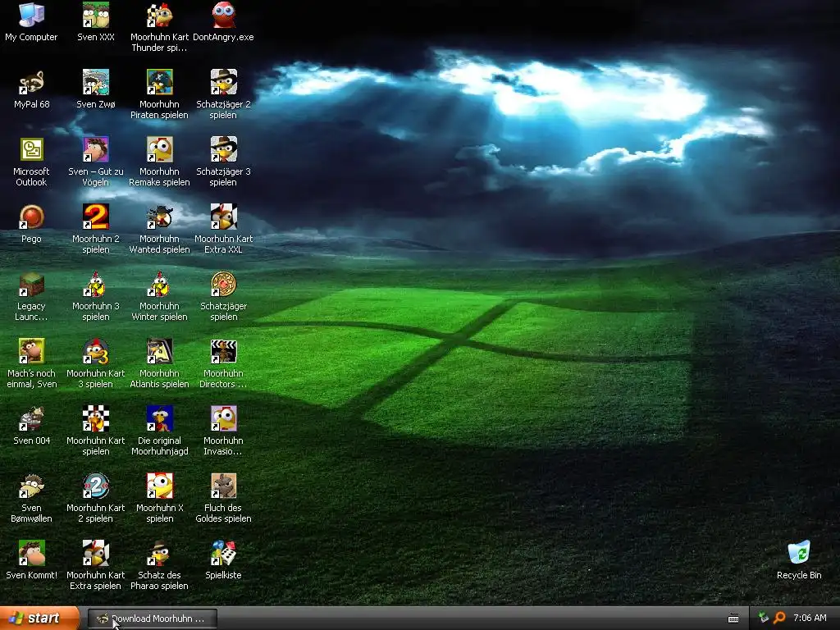Switch to Download Moorhuhn taskbar window
This screenshot has height=630, width=840.
pyautogui.click(x=153, y=619)
